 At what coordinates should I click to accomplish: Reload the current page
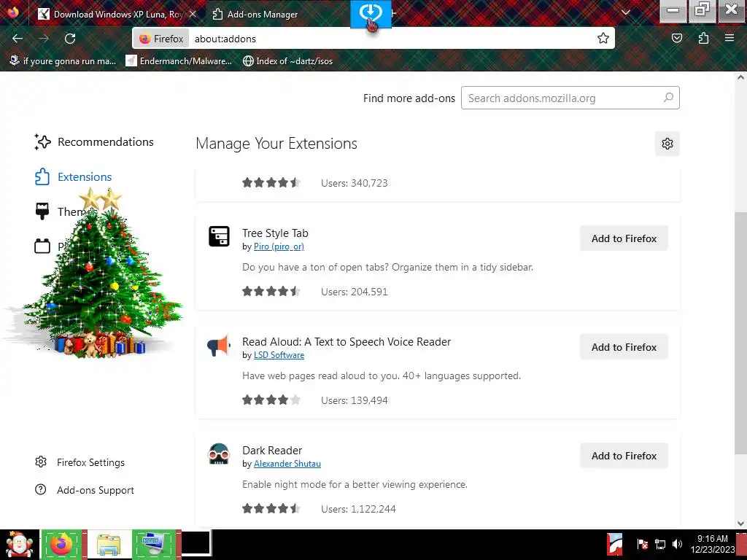point(70,39)
